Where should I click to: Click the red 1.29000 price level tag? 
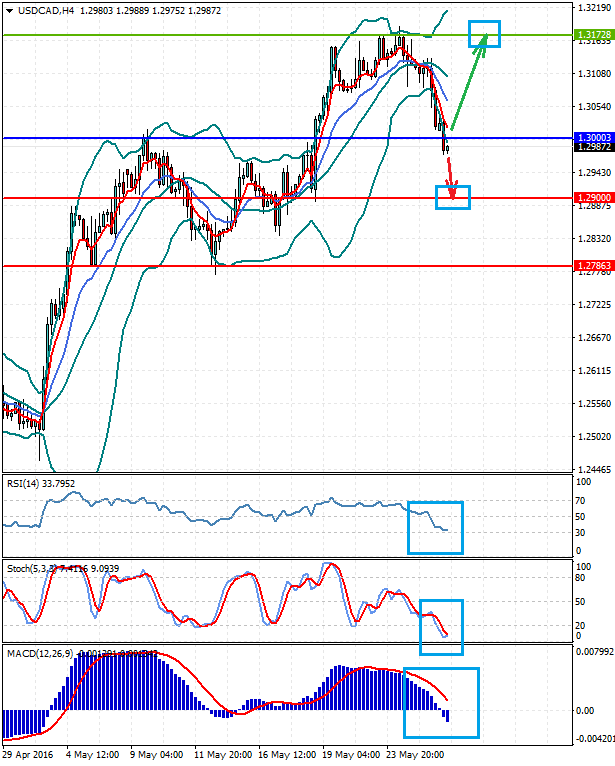pyautogui.click(x=594, y=198)
